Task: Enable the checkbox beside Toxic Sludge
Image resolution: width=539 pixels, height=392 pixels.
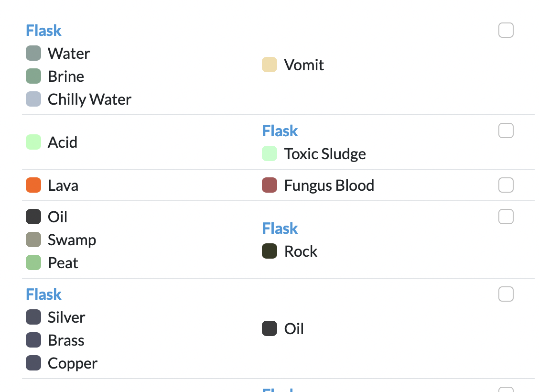Action: tap(506, 131)
